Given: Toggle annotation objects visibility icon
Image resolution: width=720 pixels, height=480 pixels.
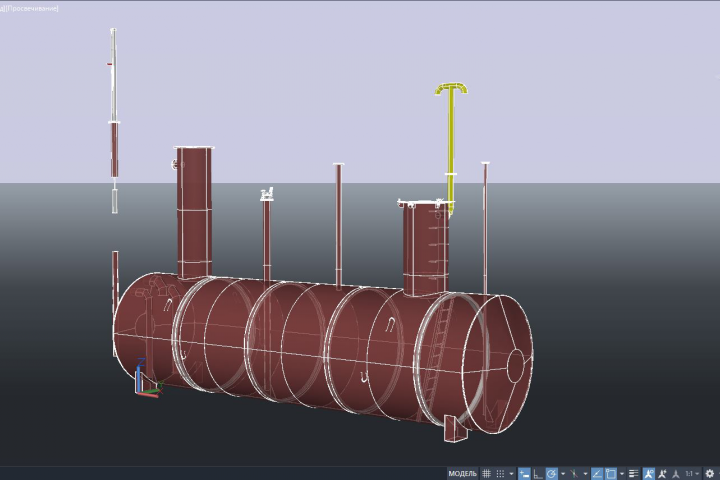Looking at the screenshot, I should coord(648,474).
